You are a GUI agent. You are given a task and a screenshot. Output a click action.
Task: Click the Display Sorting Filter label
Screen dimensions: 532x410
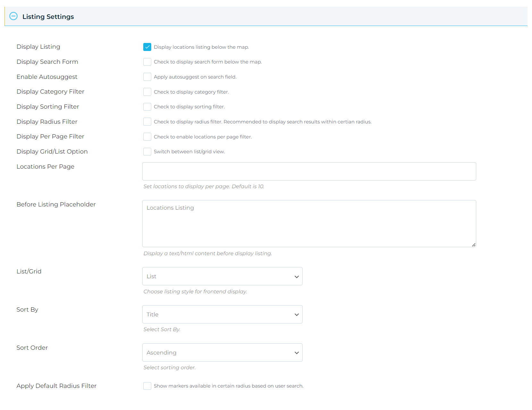(x=48, y=107)
